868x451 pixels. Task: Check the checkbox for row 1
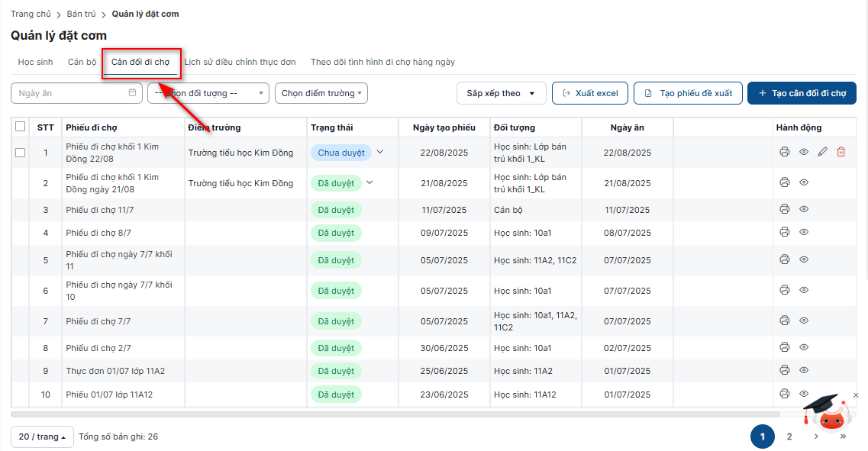(x=21, y=153)
